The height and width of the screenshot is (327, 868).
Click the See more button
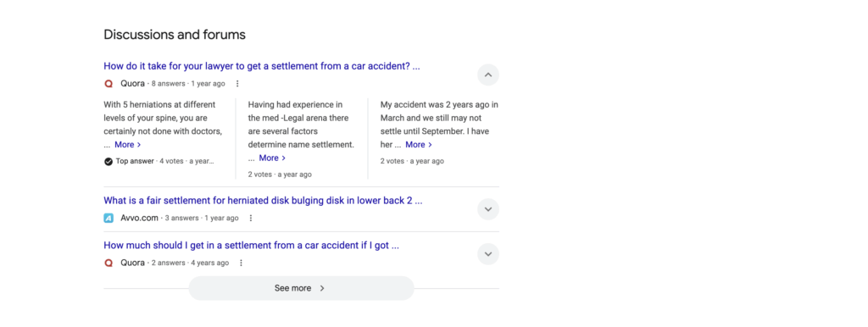click(301, 288)
